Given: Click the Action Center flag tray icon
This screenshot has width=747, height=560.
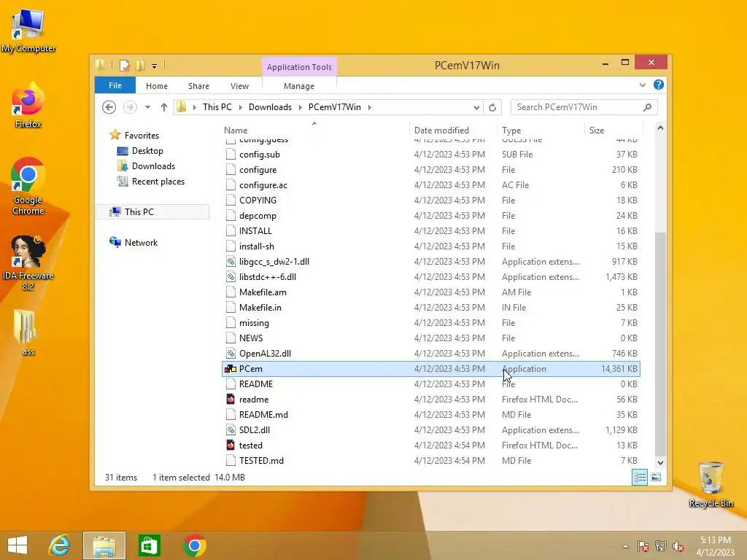Looking at the screenshot, I should pos(643,546).
